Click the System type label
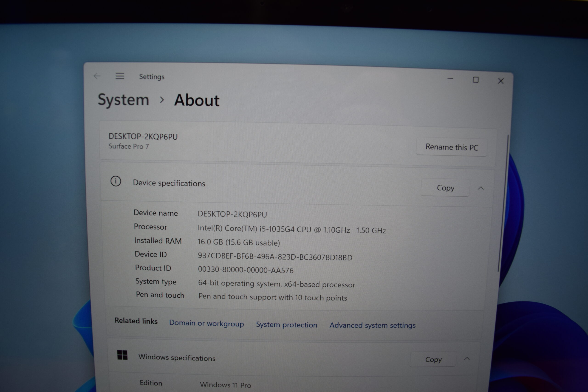The image size is (588, 392). [156, 282]
